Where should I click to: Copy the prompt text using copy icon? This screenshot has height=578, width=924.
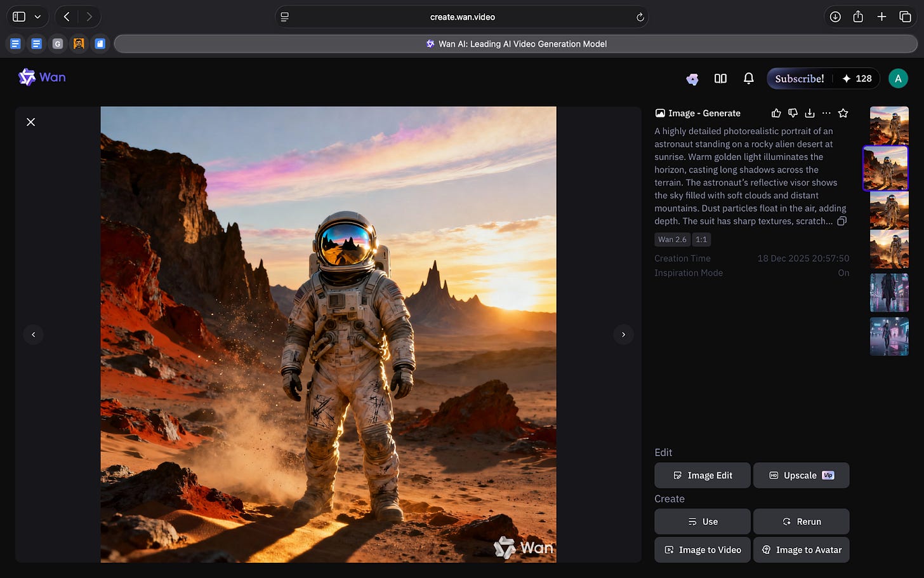point(841,221)
